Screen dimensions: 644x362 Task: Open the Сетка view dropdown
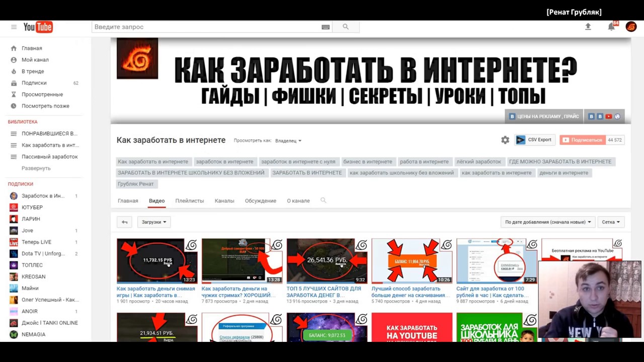tap(611, 222)
